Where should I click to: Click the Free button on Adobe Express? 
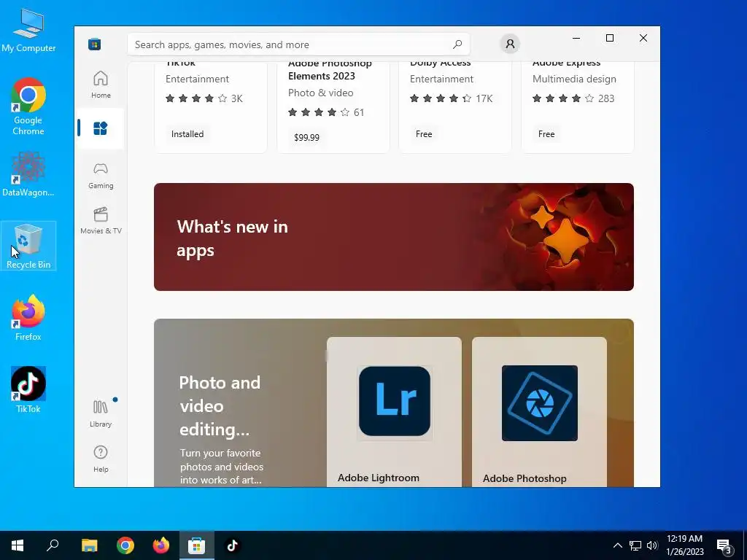546,134
